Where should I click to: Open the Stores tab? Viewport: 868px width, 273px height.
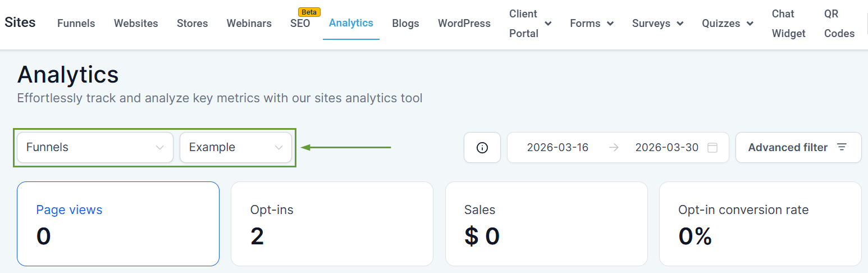192,24
